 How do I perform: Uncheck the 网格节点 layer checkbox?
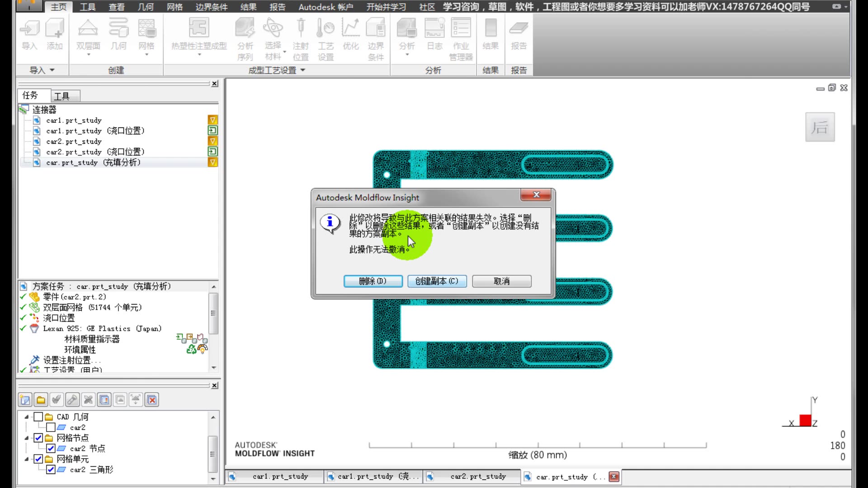38,438
